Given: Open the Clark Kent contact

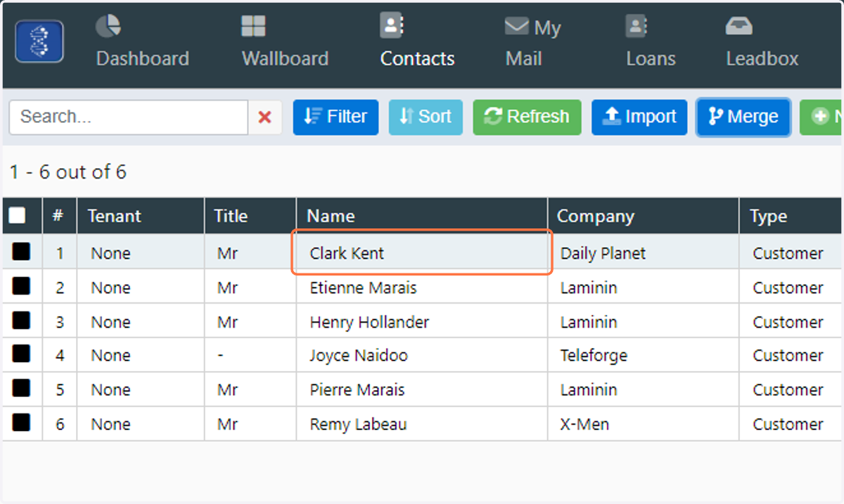Looking at the screenshot, I should (x=347, y=253).
